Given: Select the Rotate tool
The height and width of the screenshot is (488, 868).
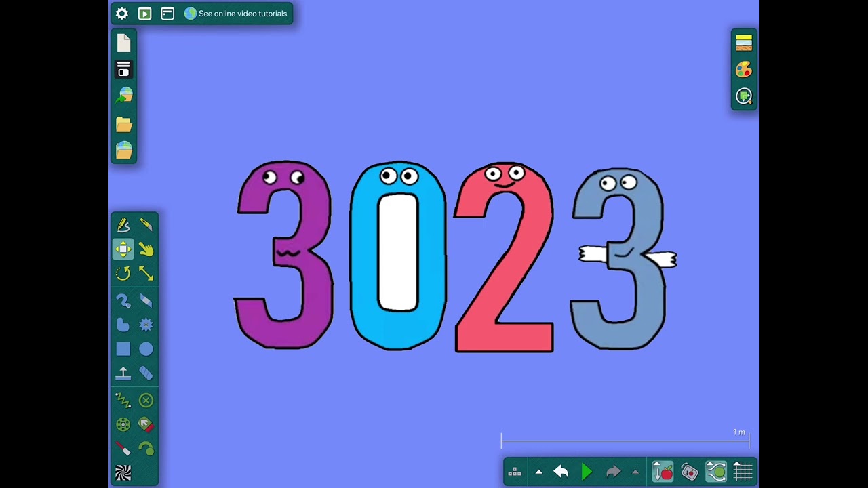Looking at the screenshot, I should pos(123,273).
